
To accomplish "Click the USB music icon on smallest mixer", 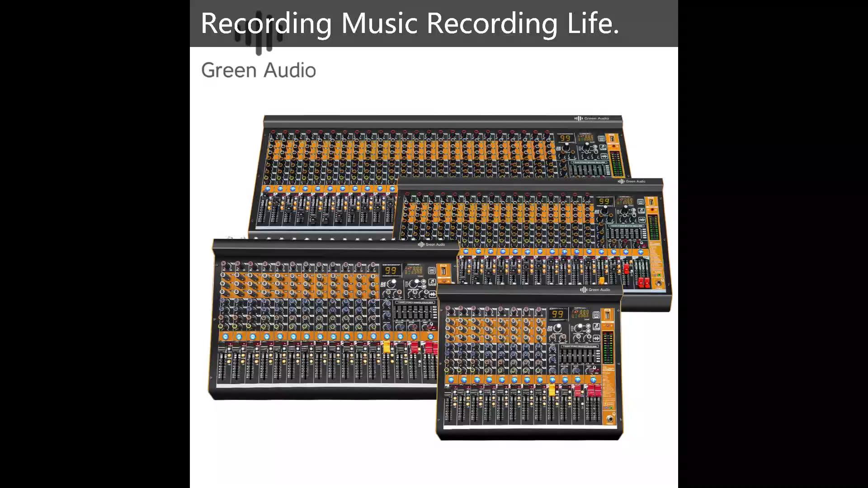I will 596,327.
